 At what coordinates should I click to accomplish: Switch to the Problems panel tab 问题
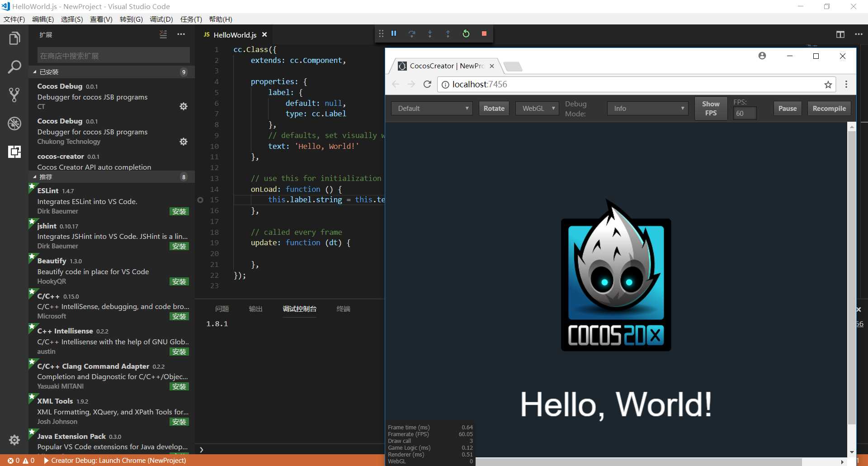[x=222, y=309]
